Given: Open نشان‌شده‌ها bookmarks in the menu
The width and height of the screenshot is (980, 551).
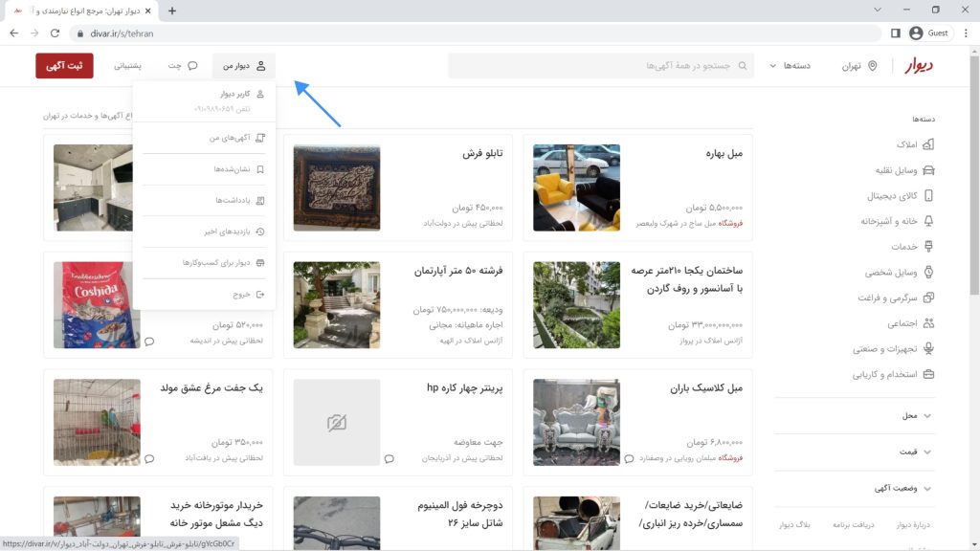Looking at the screenshot, I should [x=204, y=169].
